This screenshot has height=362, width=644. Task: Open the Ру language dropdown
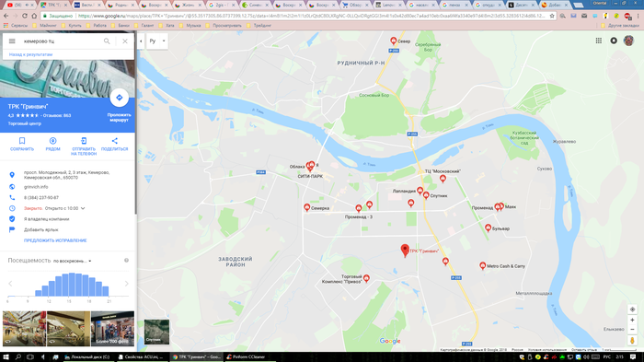tap(157, 41)
